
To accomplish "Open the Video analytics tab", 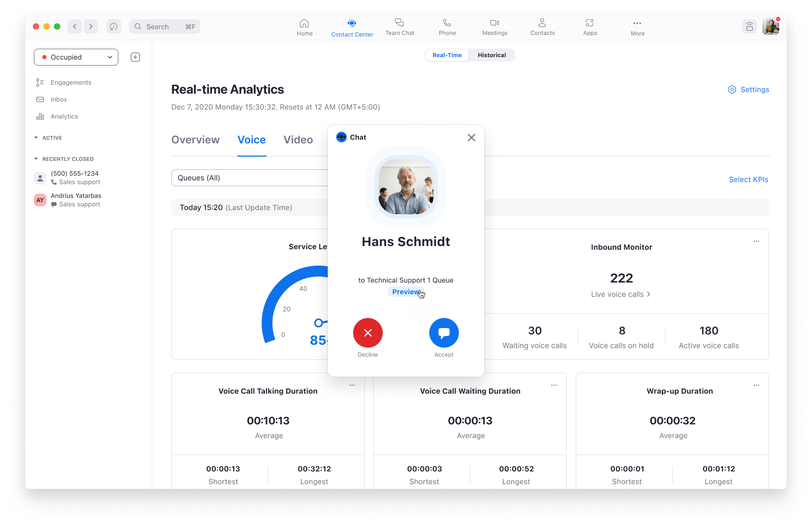I will 298,140.
